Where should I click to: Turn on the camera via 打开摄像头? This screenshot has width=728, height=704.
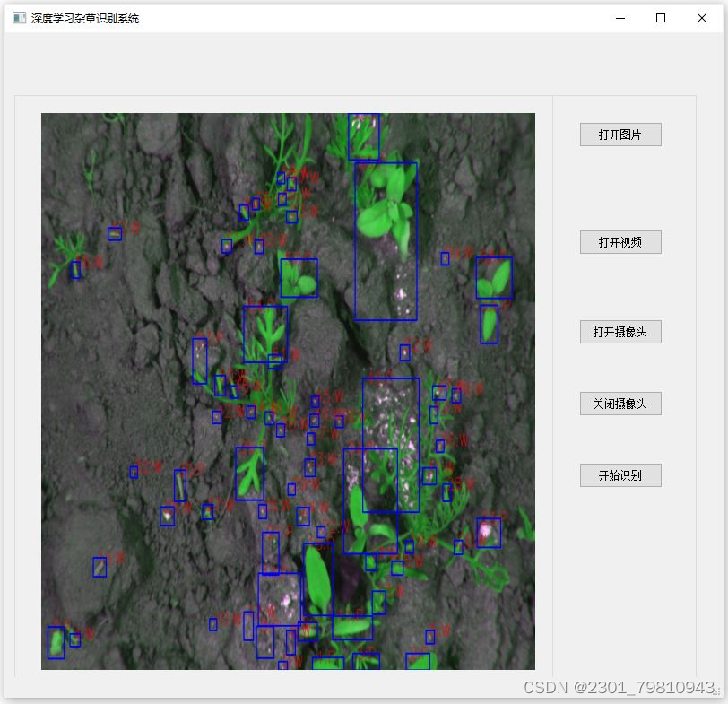pyautogui.click(x=620, y=332)
